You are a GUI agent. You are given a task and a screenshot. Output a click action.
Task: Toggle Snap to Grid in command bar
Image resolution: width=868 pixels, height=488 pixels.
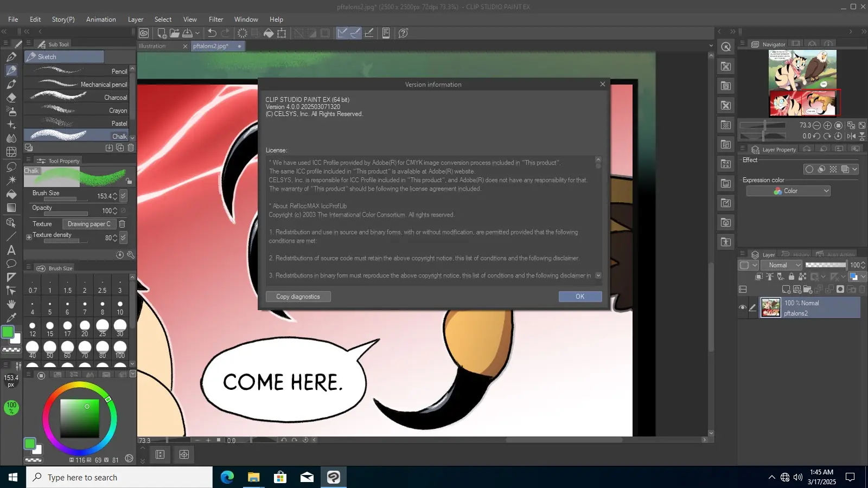(369, 33)
